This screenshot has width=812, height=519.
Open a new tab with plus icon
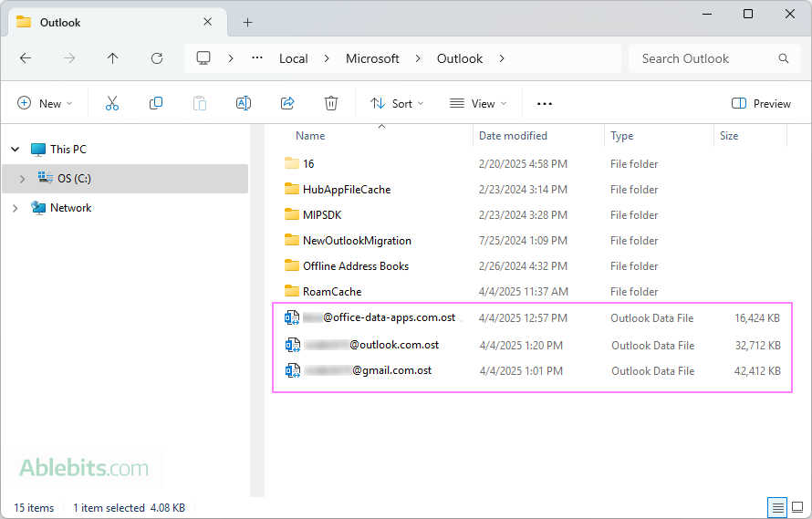[247, 22]
